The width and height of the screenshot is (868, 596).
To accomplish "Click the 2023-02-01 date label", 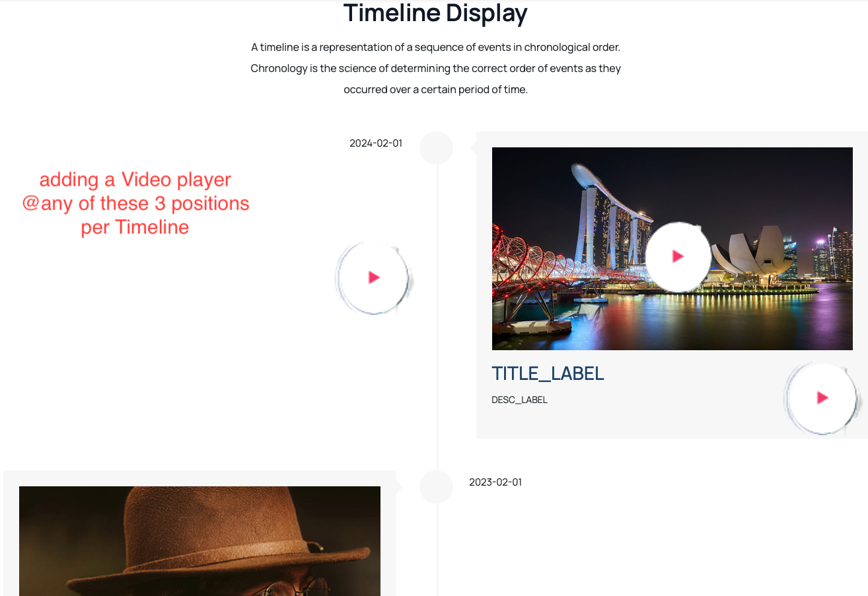I will click(495, 482).
